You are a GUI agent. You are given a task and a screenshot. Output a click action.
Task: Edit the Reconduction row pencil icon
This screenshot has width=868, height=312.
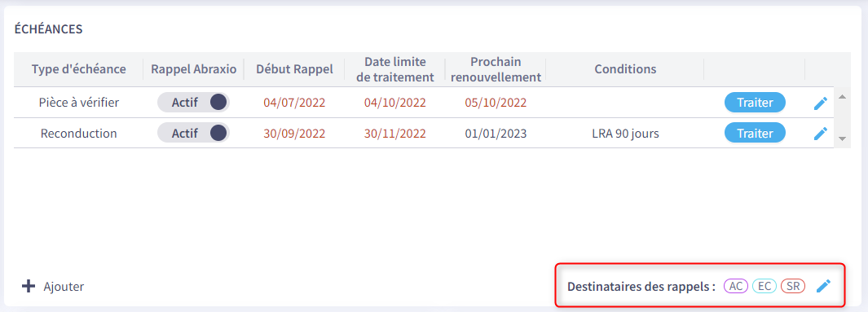coord(821,134)
